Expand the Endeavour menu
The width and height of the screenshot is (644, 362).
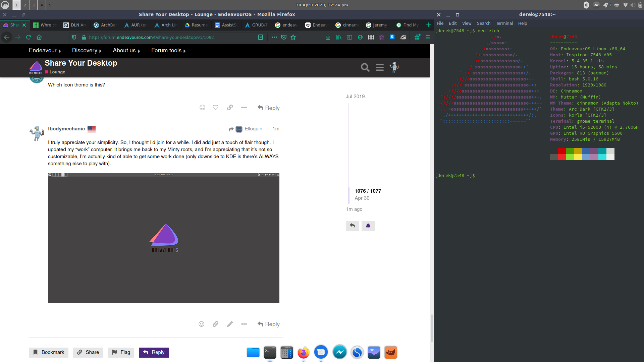45,51
